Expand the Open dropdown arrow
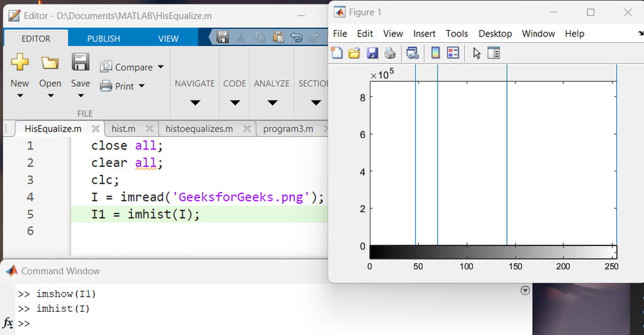Viewport: 644px width, 335px height. (50, 96)
